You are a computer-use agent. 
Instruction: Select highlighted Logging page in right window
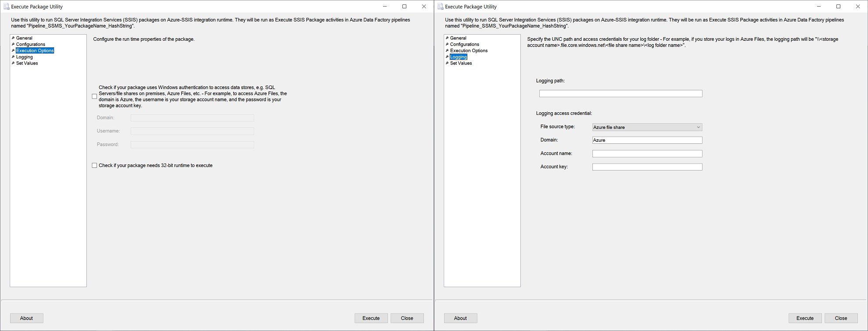pos(459,57)
